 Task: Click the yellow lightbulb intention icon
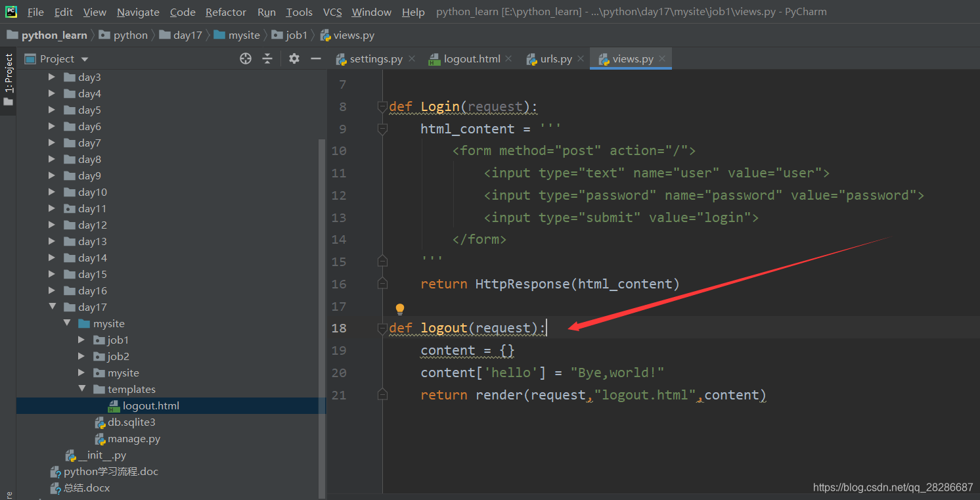point(399,309)
